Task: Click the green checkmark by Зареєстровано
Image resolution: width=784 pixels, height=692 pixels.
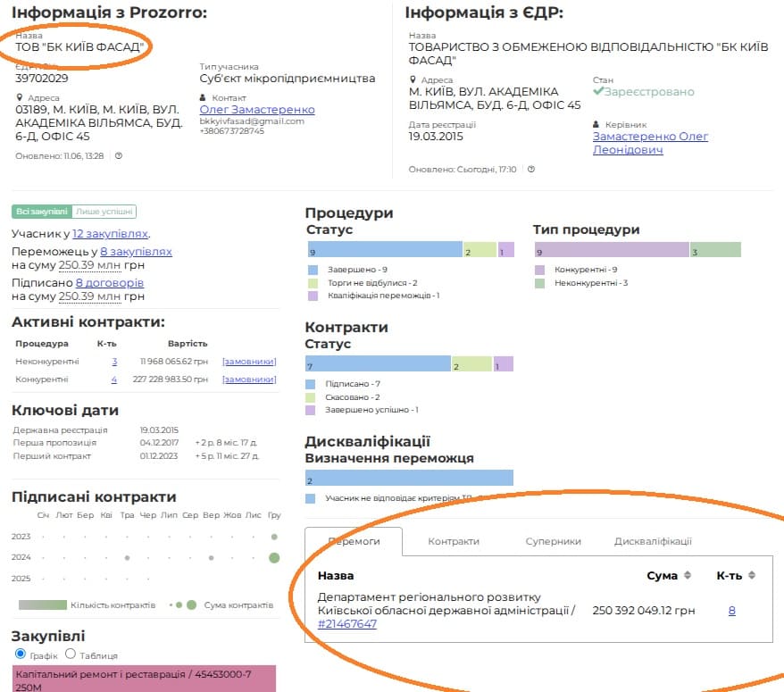Action: tap(598, 92)
